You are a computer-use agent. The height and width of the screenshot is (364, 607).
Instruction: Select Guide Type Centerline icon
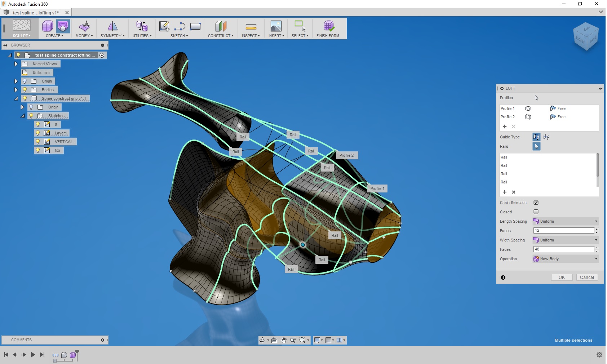546,137
